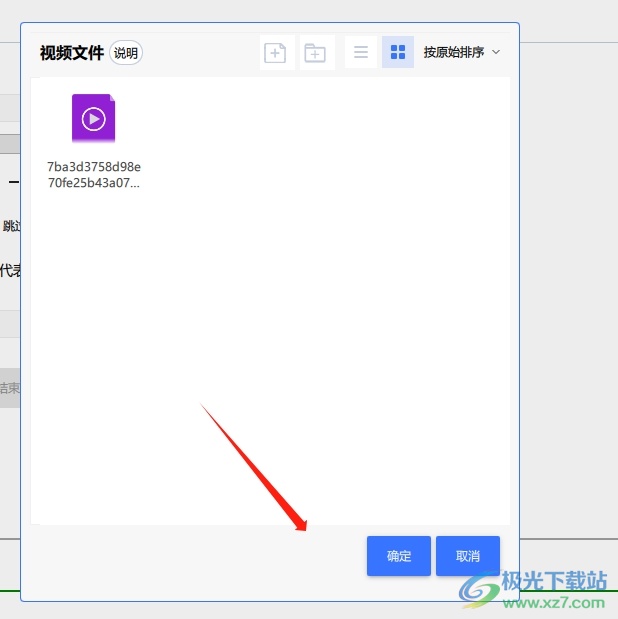Switch to list view layout

361,52
